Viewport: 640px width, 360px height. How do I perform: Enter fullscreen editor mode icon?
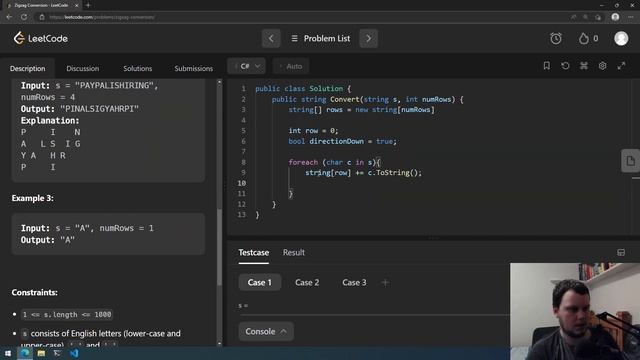click(x=621, y=66)
